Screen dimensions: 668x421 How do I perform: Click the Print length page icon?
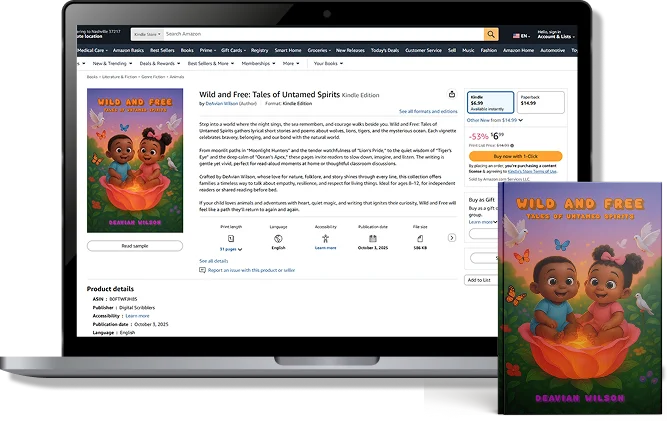pyautogui.click(x=231, y=238)
